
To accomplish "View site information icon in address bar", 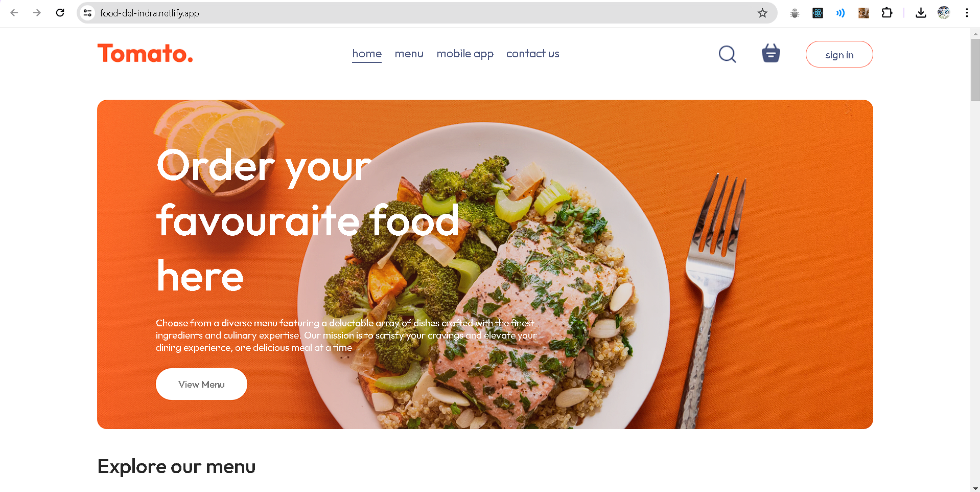I will pos(87,13).
